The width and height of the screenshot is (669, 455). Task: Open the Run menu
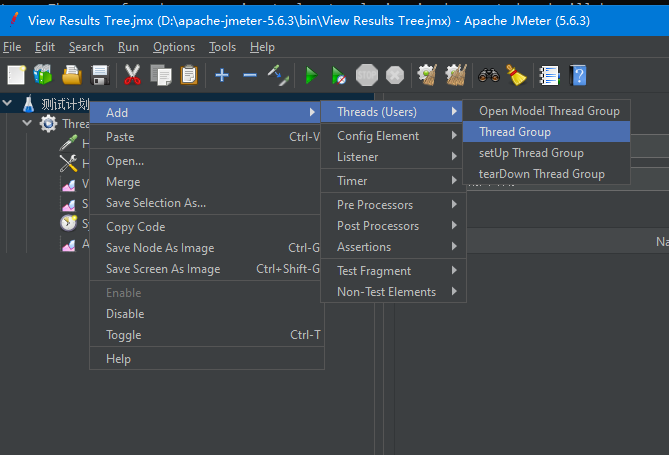[128, 47]
